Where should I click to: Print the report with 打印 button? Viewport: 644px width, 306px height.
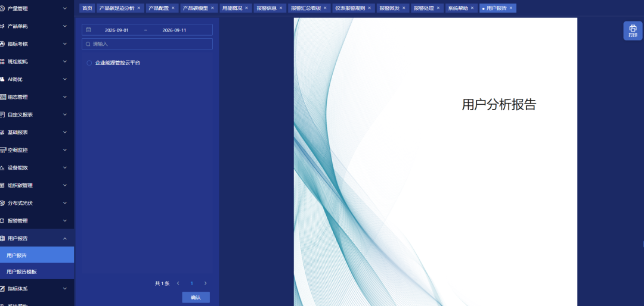point(633,31)
